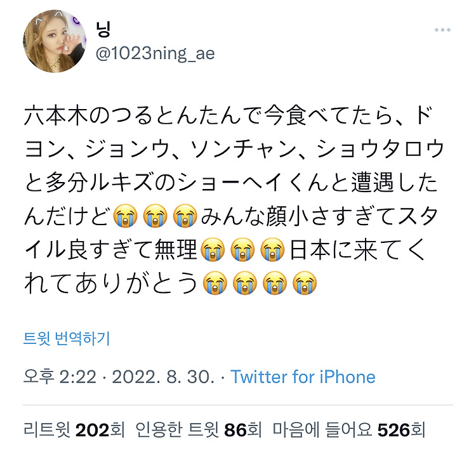Visit the @1023ning_ae handle
Image resolution: width=476 pixels, height=449 pixels.
click(155, 53)
